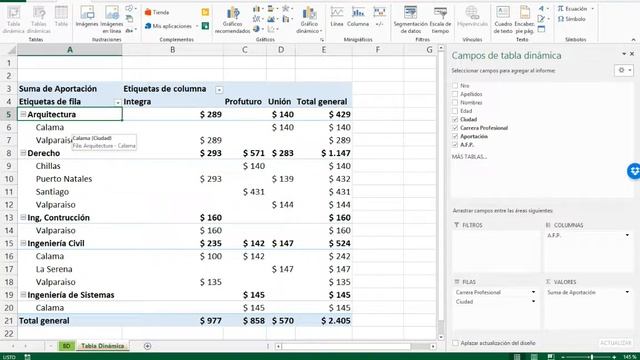Click the ACTUALIZAR button
Screen dimensions: 640x360
[616, 343]
